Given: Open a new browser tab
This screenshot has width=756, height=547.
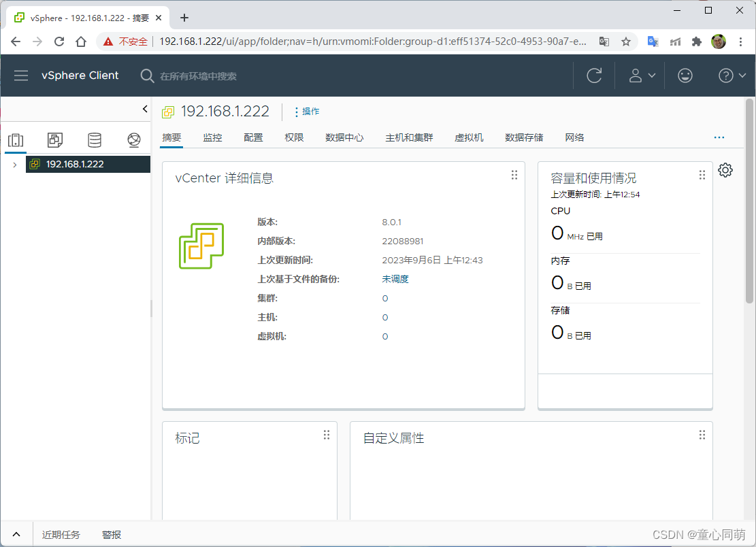Looking at the screenshot, I should click(184, 18).
